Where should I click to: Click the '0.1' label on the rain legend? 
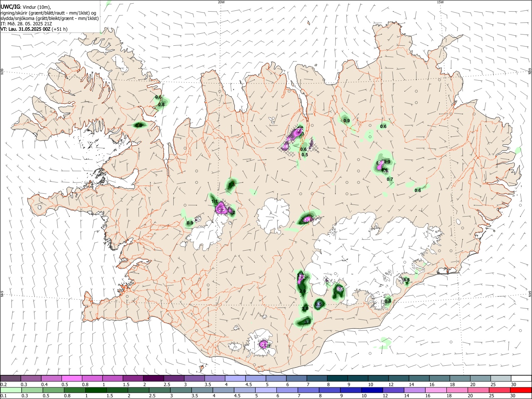pyautogui.click(x=3, y=396)
